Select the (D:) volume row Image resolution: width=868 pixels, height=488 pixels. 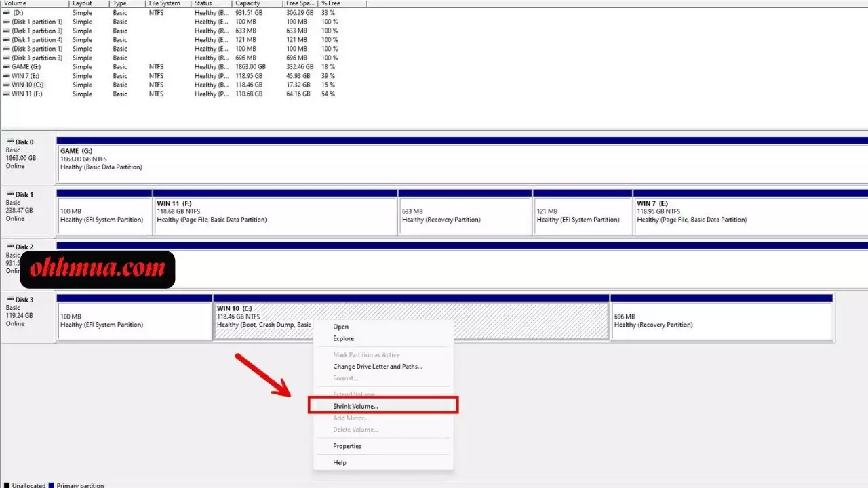pyautogui.click(x=183, y=13)
